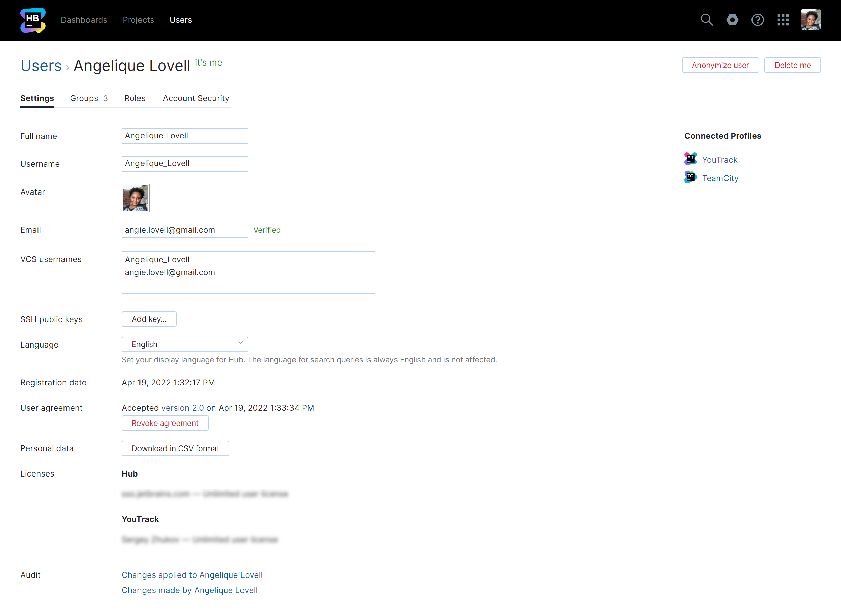
Task: Click the YouTrack profile icon
Action: (x=690, y=159)
